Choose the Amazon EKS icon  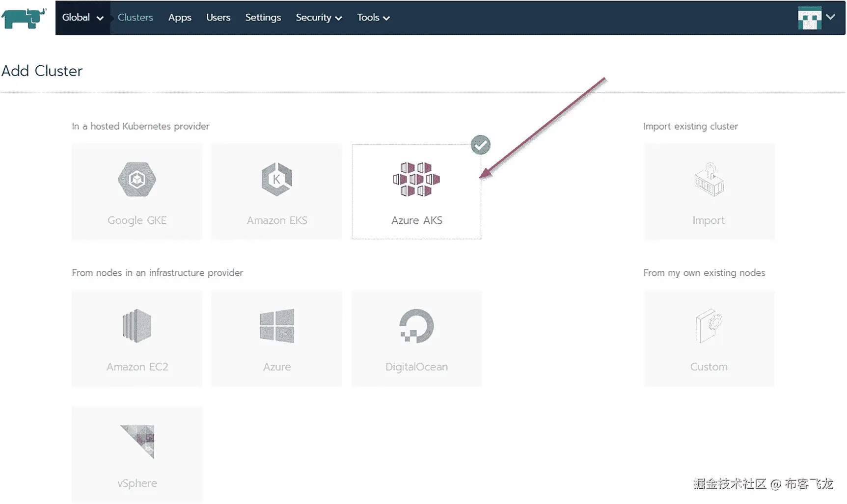(277, 180)
